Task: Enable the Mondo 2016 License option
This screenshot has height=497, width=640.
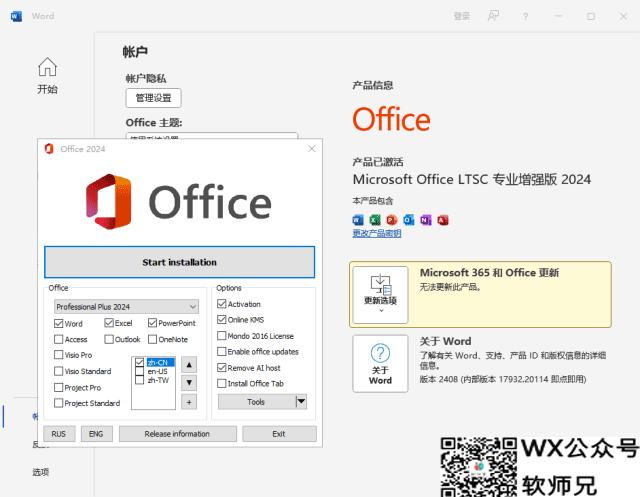Action: click(x=222, y=336)
